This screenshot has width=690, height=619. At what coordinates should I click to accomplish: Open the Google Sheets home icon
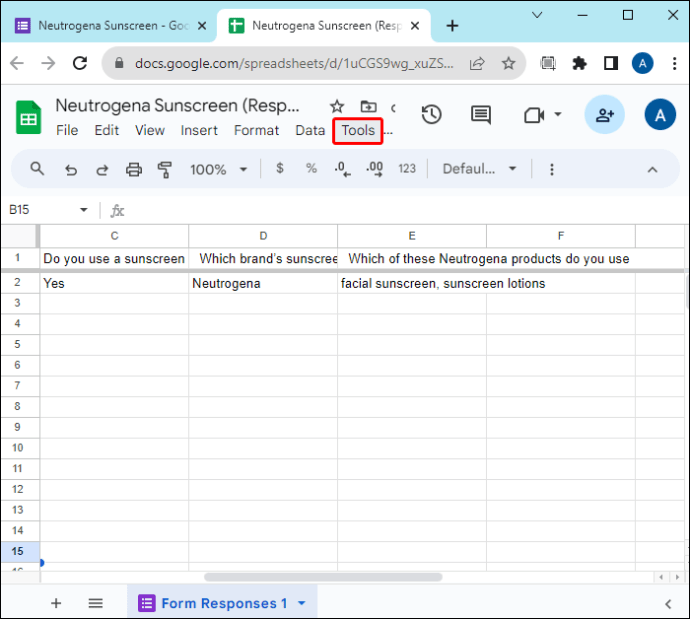click(x=29, y=117)
